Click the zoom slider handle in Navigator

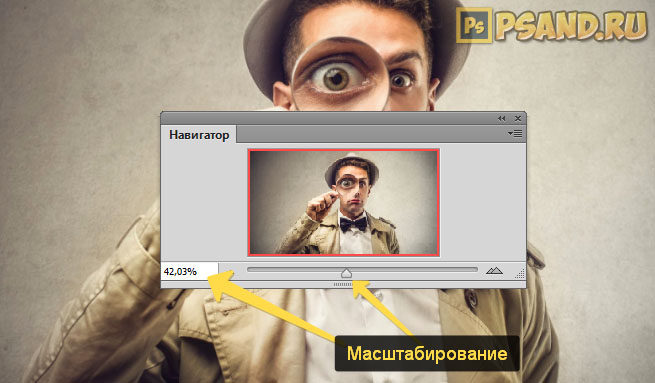click(x=346, y=273)
